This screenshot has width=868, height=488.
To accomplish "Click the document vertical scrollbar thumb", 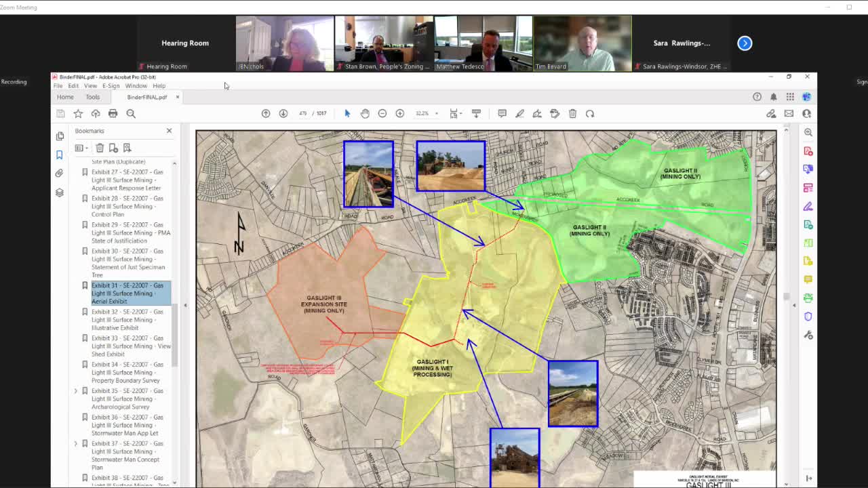I will 786,296.
